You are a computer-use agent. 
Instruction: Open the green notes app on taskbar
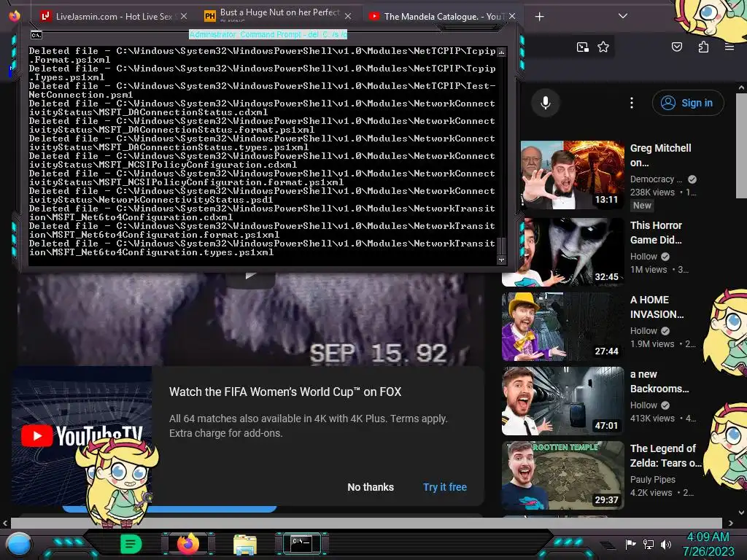coord(131,544)
